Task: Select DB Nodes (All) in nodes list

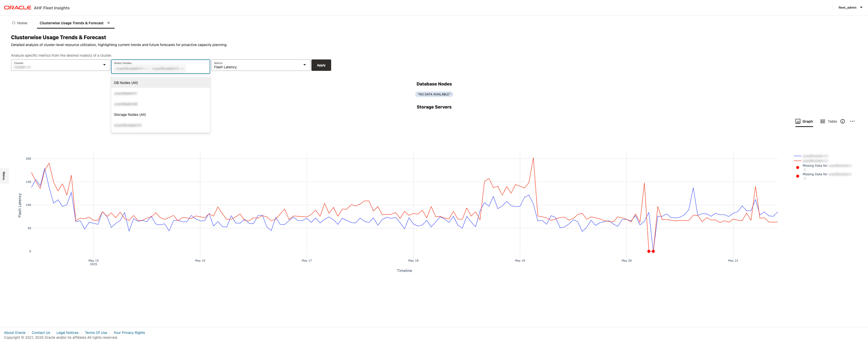Action: tap(126, 82)
